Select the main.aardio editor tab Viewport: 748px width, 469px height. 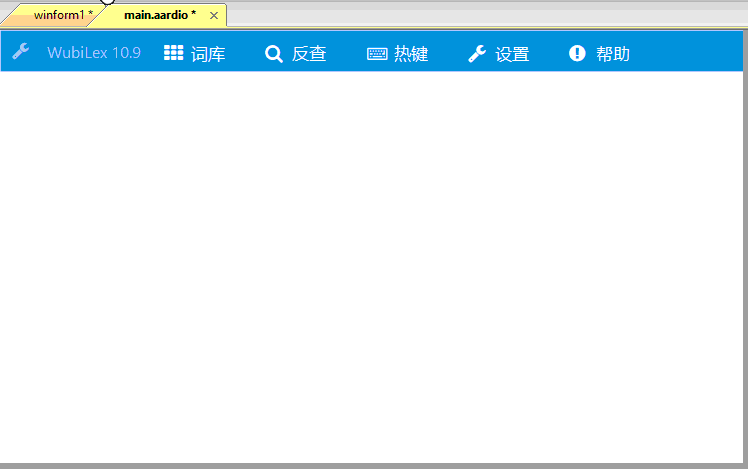[x=160, y=15]
